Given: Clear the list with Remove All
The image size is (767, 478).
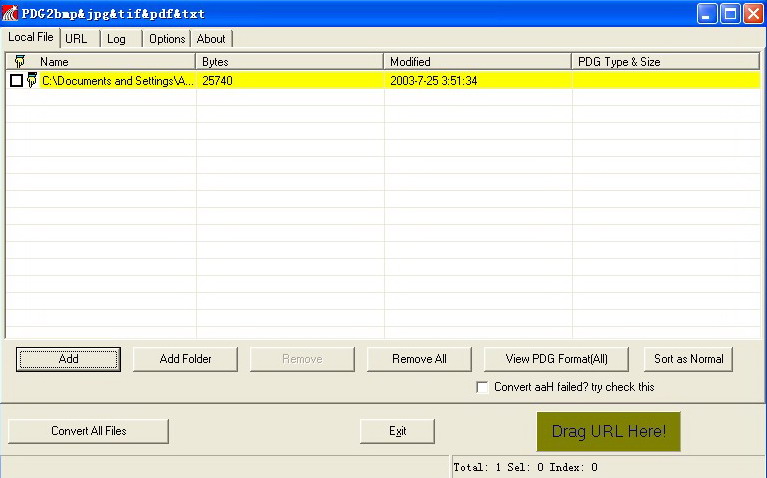Looking at the screenshot, I should [x=419, y=359].
